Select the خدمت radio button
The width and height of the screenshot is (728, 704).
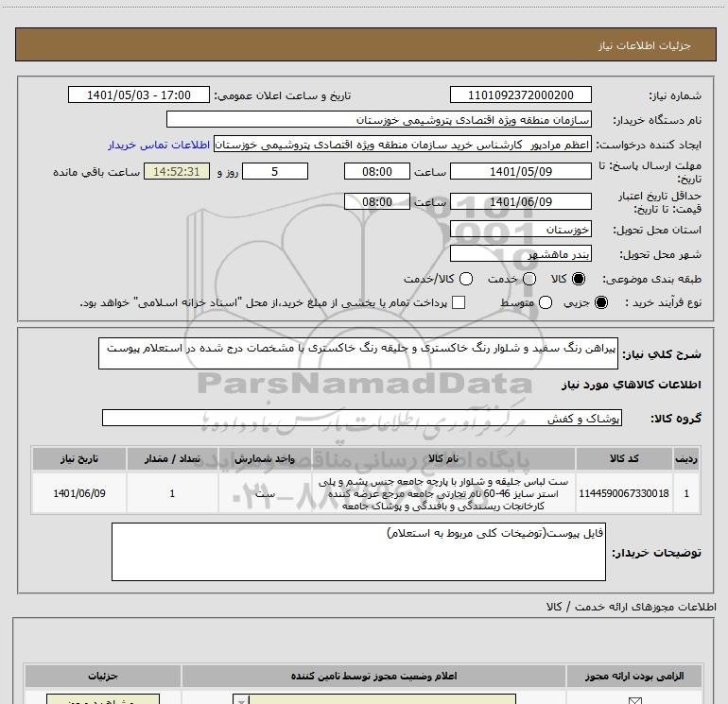tap(529, 279)
